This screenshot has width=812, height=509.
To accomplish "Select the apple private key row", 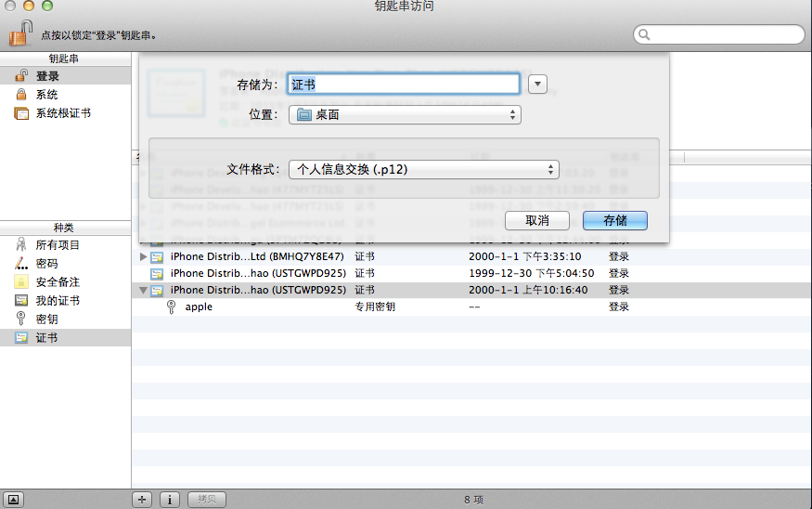I will coord(471,307).
